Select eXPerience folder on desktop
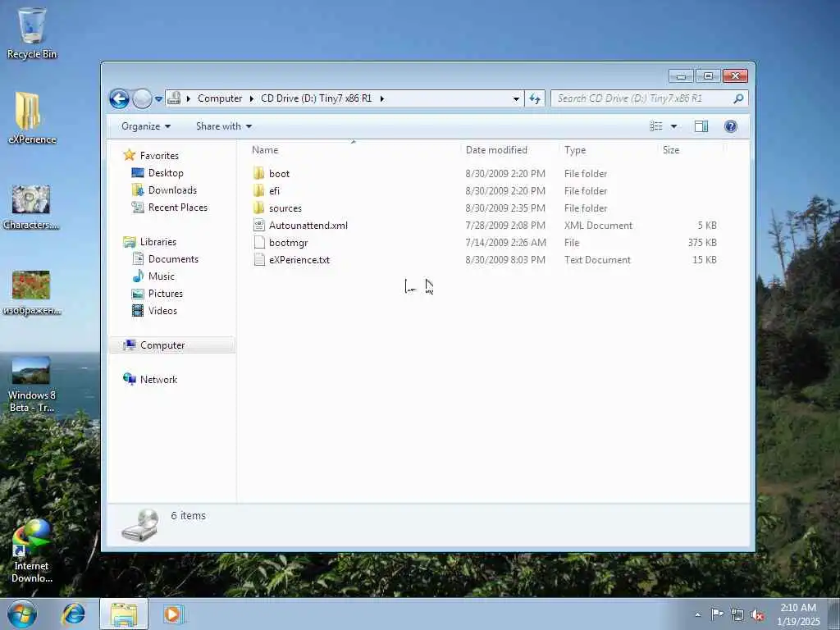840x630 pixels. [32, 118]
